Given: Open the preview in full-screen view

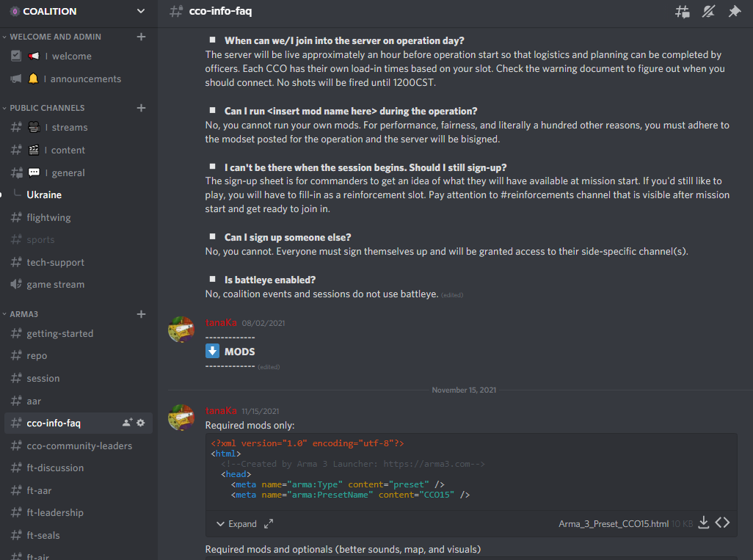Looking at the screenshot, I should 269,523.
